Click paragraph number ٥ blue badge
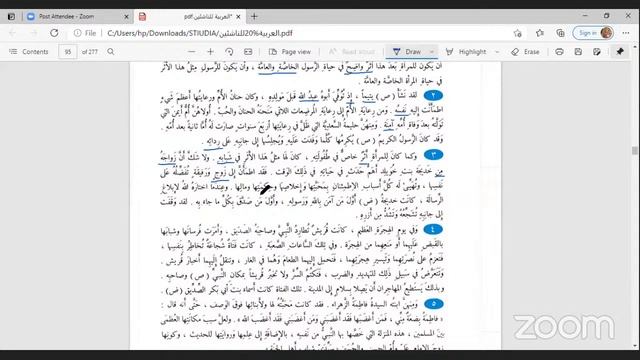The height and width of the screenshot is (360, 640). click(x=433, y=304)
